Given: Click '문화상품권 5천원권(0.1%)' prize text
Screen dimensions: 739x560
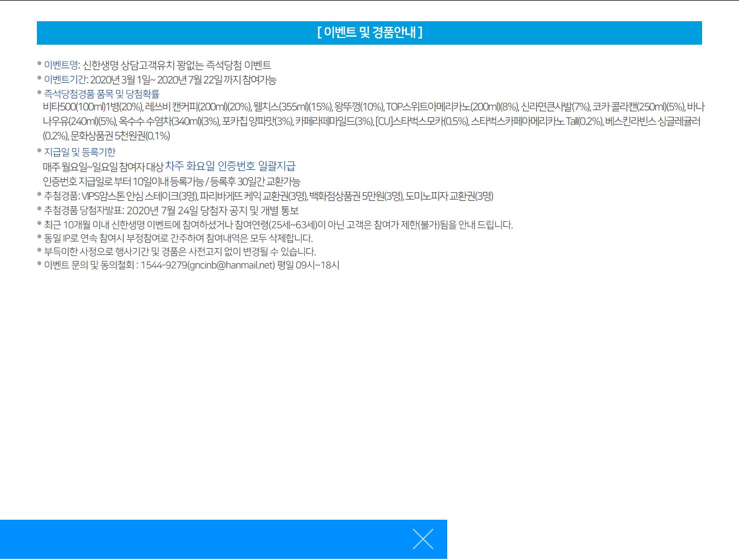Looking at the screenshot, I should click(120, 136).
